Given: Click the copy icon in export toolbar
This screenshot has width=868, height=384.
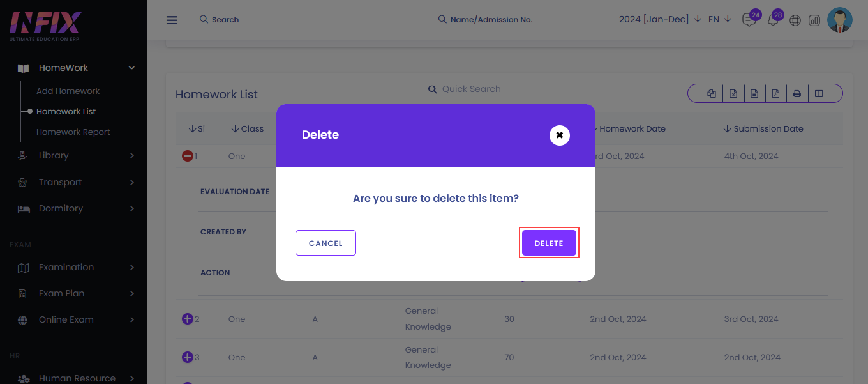Looking at the screenshot, I should tap(712, 94).
